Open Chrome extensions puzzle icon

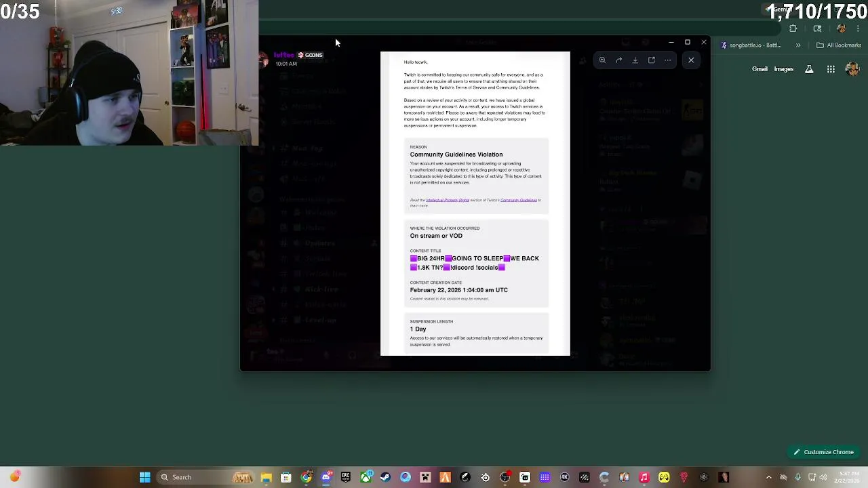click(x=793, y=28)
